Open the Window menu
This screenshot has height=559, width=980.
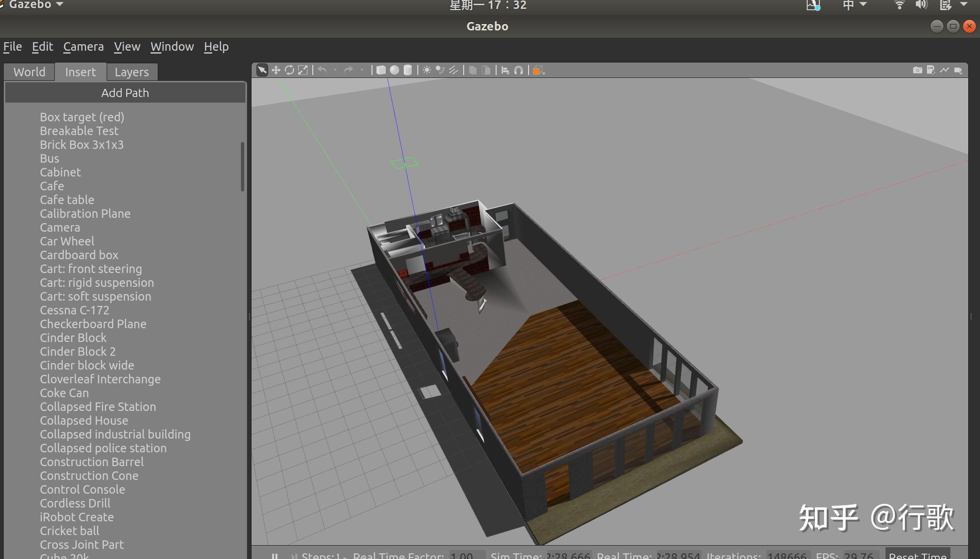coord(172,47)
